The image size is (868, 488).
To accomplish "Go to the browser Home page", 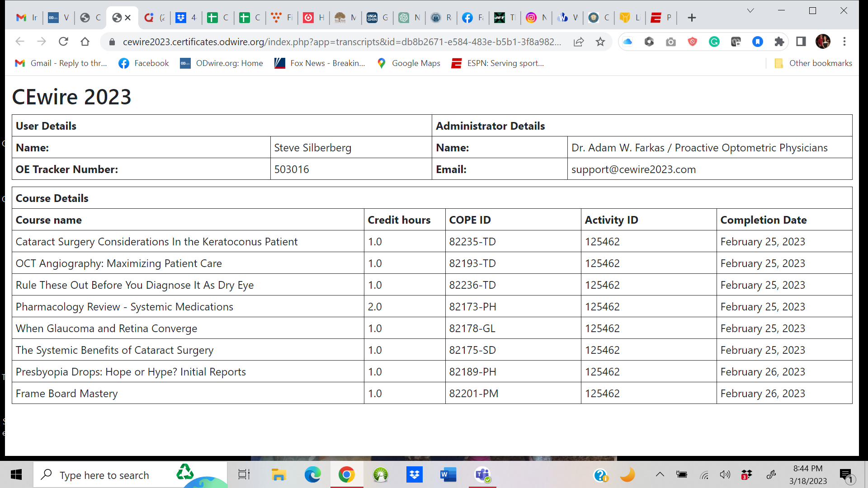I will (85, 42).
